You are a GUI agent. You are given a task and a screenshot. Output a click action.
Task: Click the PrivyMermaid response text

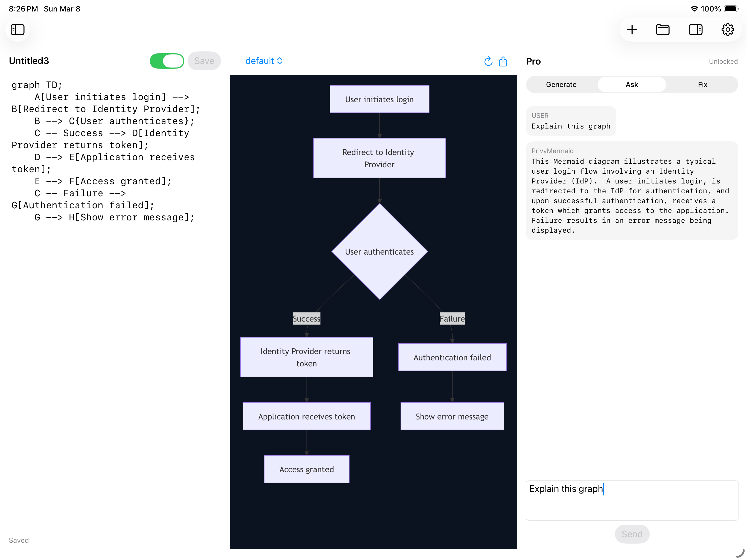click(x=630, y=196)
